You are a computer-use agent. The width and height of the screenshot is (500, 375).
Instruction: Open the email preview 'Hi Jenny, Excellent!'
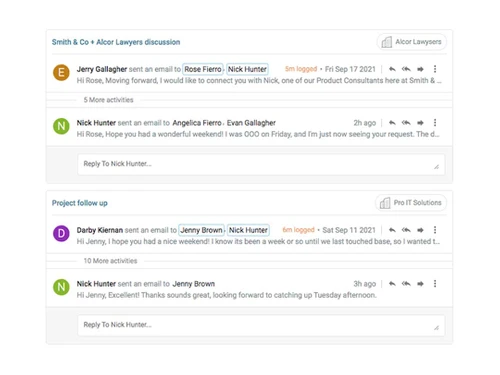pyautogui.click(x=227, y=295)
